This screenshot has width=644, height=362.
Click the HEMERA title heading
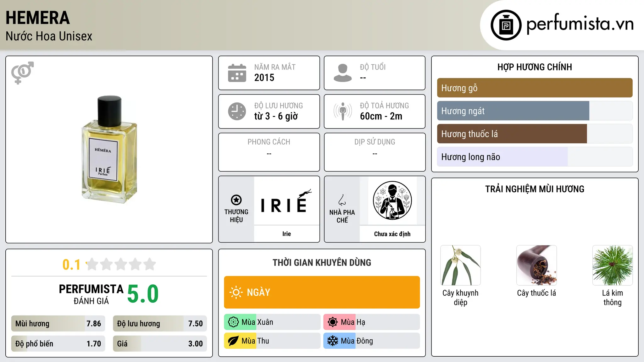point(38,18)
